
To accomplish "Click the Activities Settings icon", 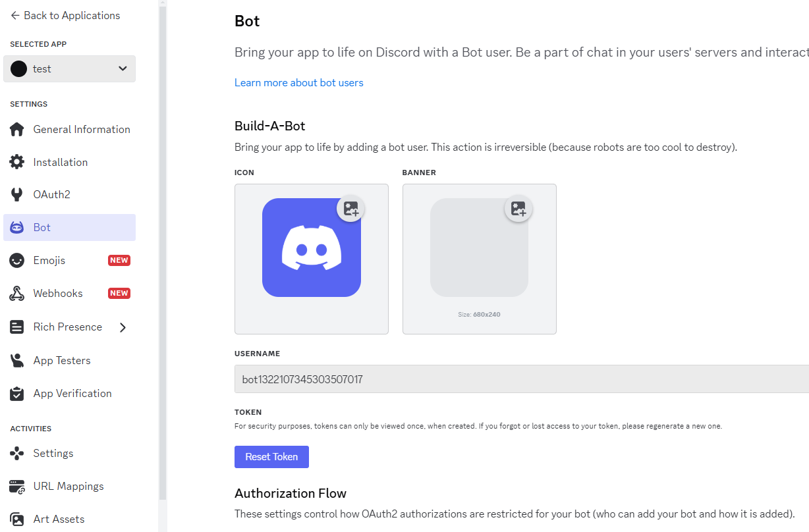I will click(17, 454).
